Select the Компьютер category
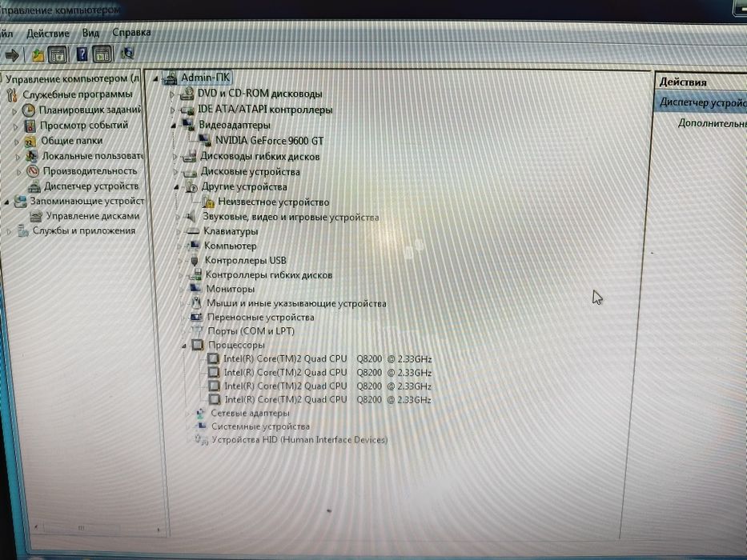Image resolution: width=747 pixels, height=560 pixels. (x=230, y=246)
